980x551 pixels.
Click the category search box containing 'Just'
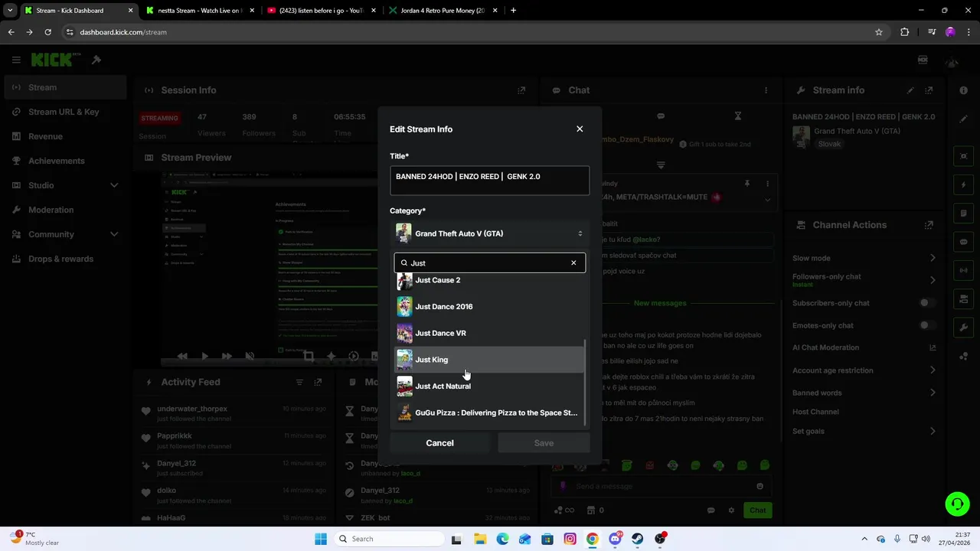(x=489, y=262)
